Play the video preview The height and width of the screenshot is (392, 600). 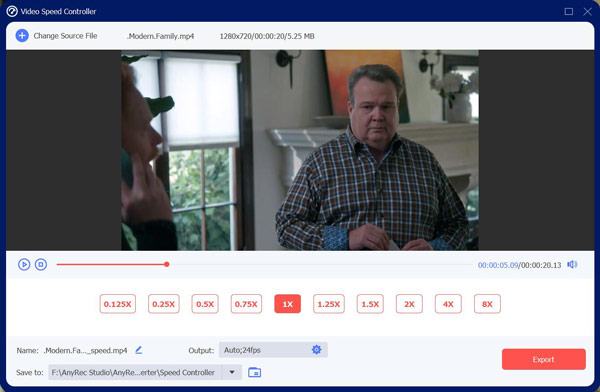point(24,265)
